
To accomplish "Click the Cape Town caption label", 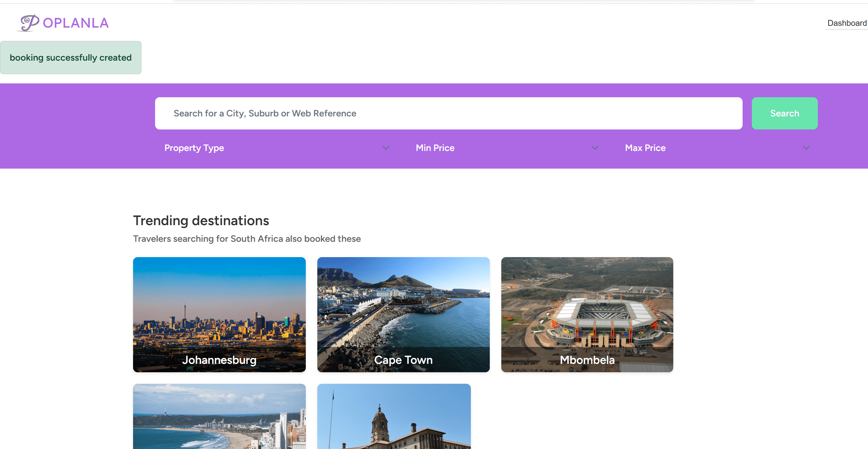I will [403, 360].
